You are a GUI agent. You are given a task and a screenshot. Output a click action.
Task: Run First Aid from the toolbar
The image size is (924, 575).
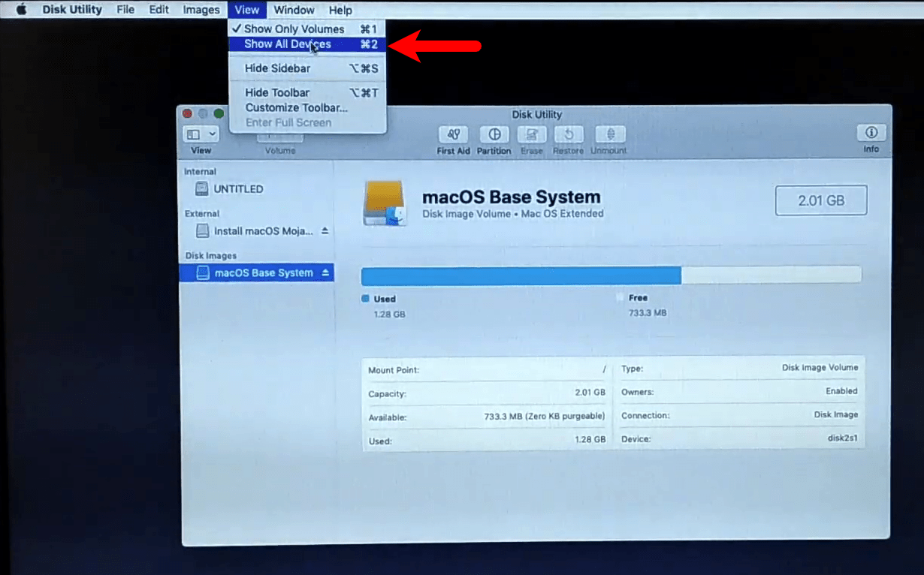(453, 135)
